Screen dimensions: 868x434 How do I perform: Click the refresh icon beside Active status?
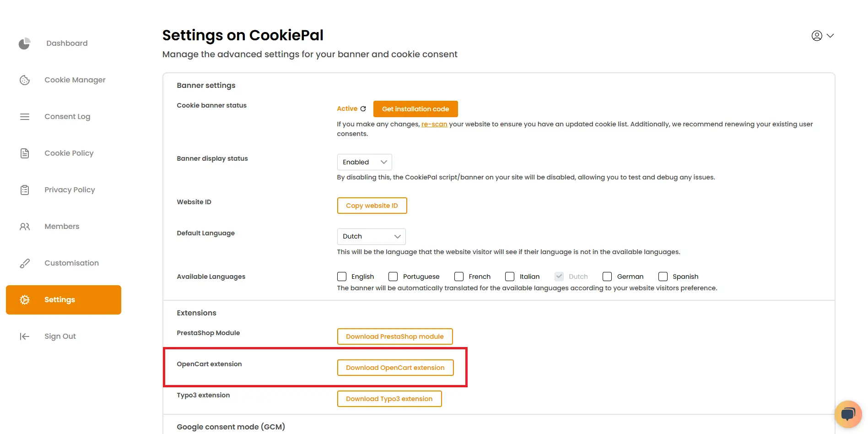pos(363,108)
